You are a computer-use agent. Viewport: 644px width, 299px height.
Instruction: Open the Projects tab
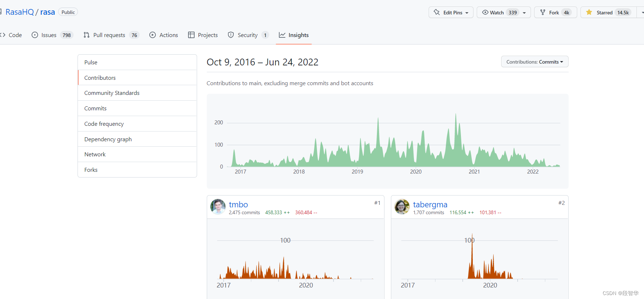pos(203,35)
